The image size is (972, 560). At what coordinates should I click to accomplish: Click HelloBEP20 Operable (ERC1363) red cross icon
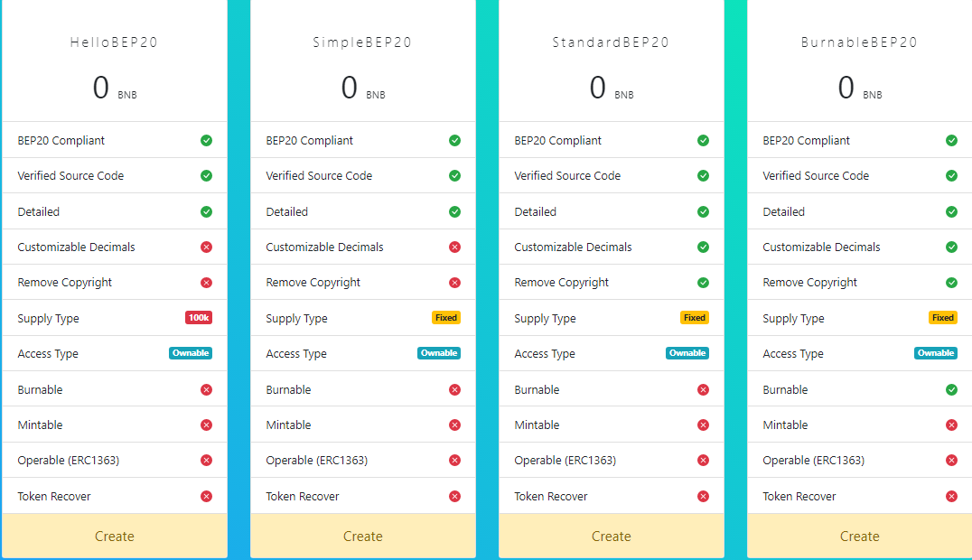[x=207, y=460]
